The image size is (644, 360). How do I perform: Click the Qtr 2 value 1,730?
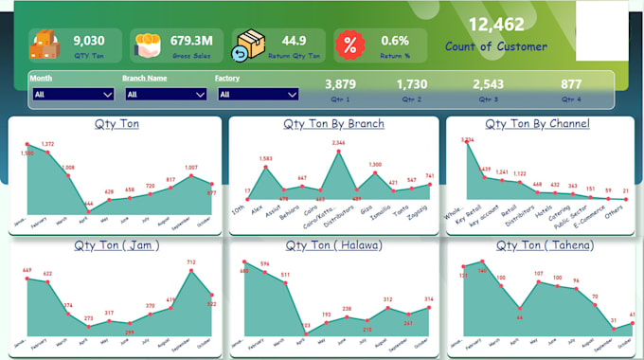pos(412,84)
